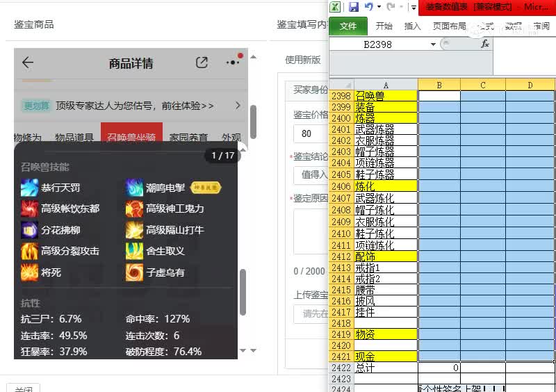Click the gold badge next to 潮鸣电掣

click(x=206, y=188)
